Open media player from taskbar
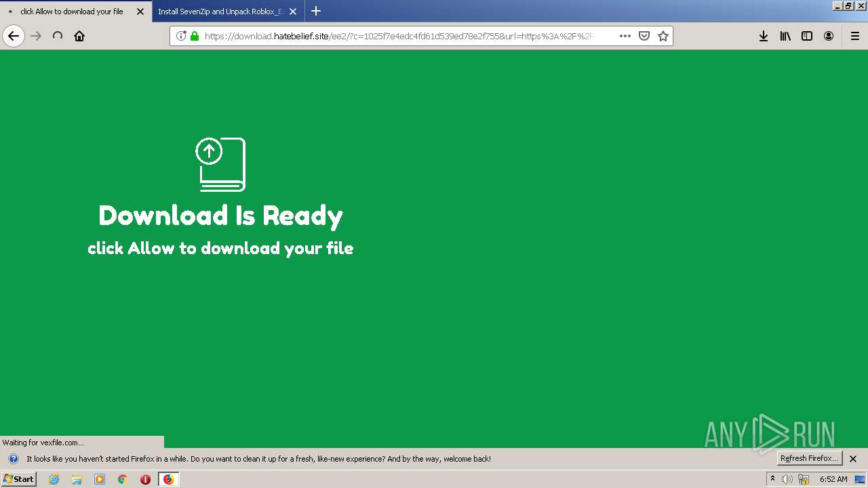 pyautogui.click(x=100, y=479)
